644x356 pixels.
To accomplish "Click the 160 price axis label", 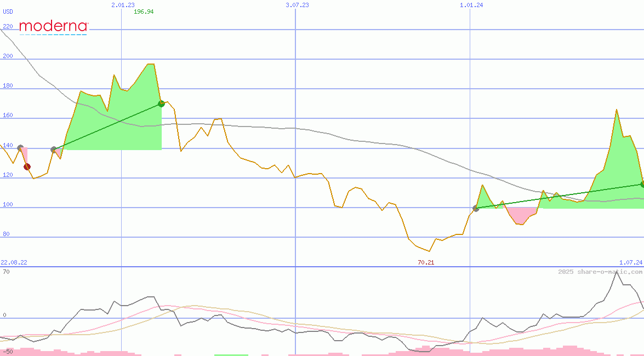I will [x=8, y=116].
